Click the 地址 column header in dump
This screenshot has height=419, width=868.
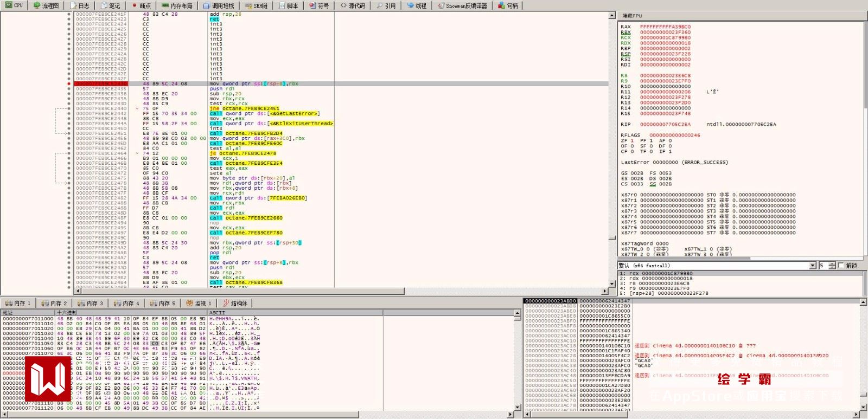pos(28,313)
